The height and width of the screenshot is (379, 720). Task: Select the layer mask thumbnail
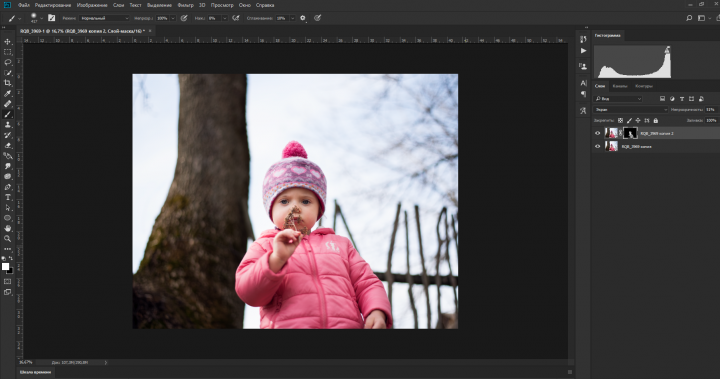click(x=630, y=133)
